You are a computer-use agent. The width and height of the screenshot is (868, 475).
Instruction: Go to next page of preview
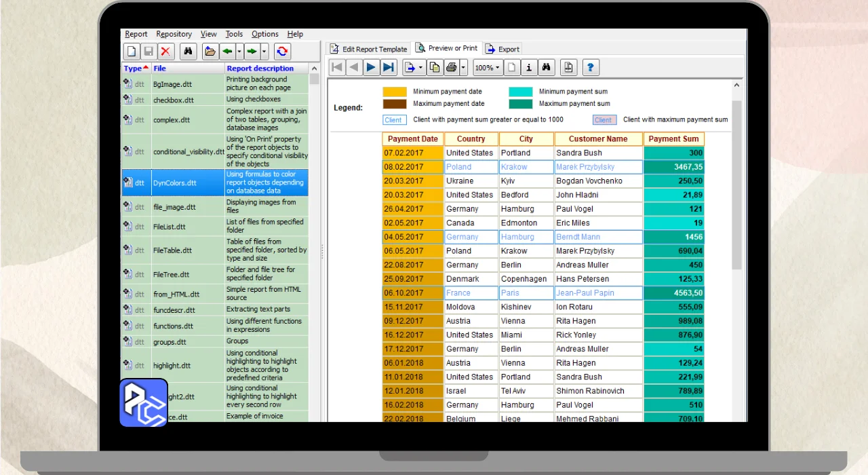click(371, 67)
